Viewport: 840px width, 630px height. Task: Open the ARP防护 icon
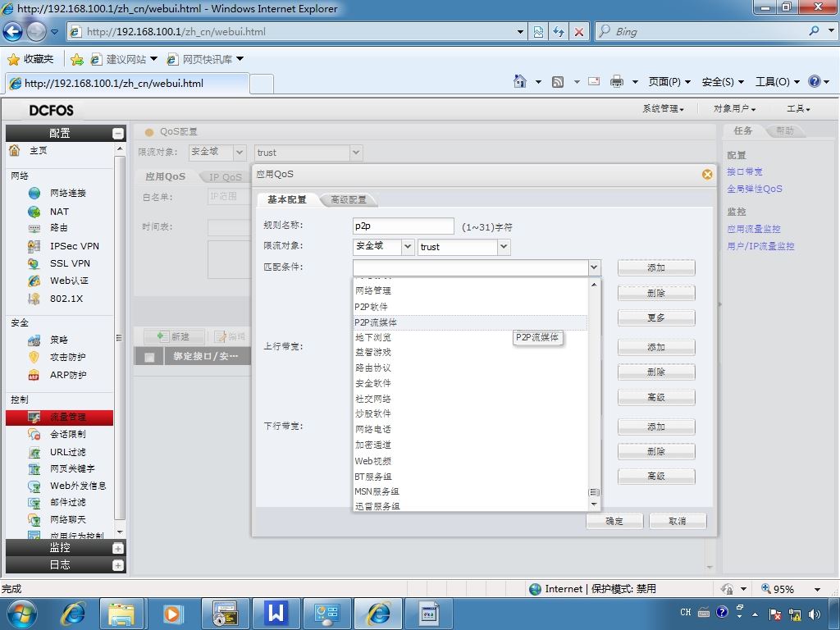coord(34,375)
